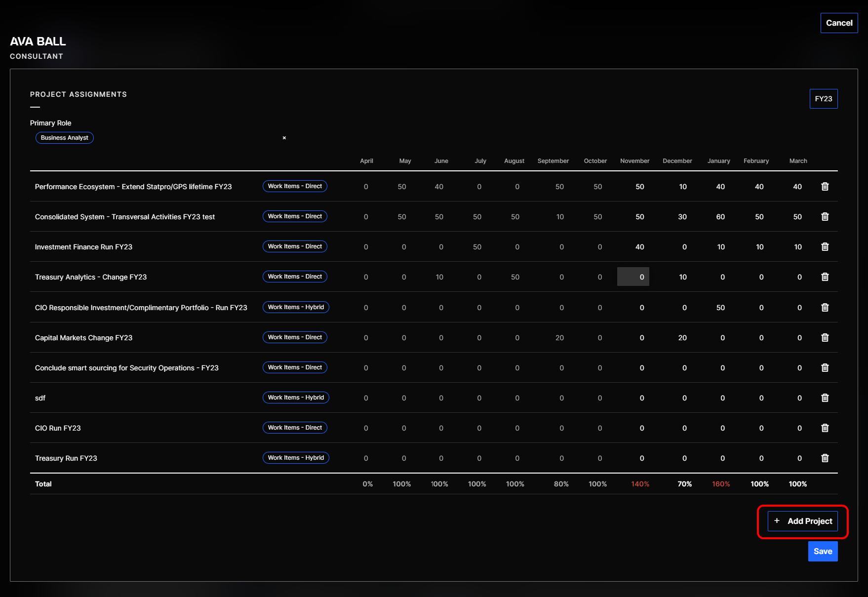Screen dimensions: 868x597
Task: Save the project assignments
Action: click(823, 552)
